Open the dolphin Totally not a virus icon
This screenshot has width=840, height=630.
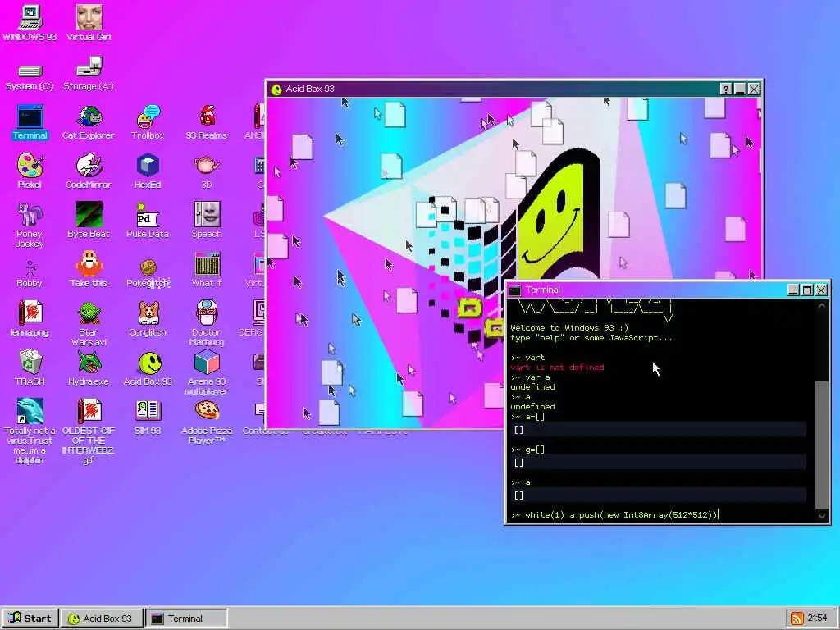(30, 431)
